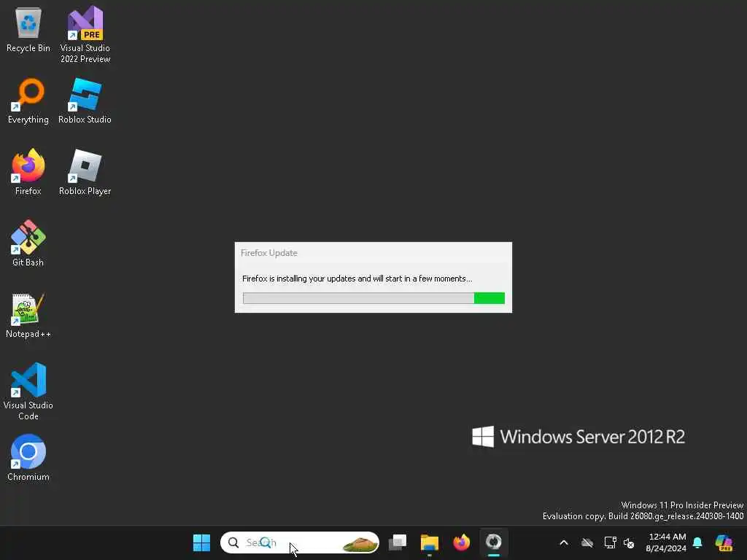The image size is (747, 560).
Task: Click the muted volume tray icon
Action: (x=629, y=542)
